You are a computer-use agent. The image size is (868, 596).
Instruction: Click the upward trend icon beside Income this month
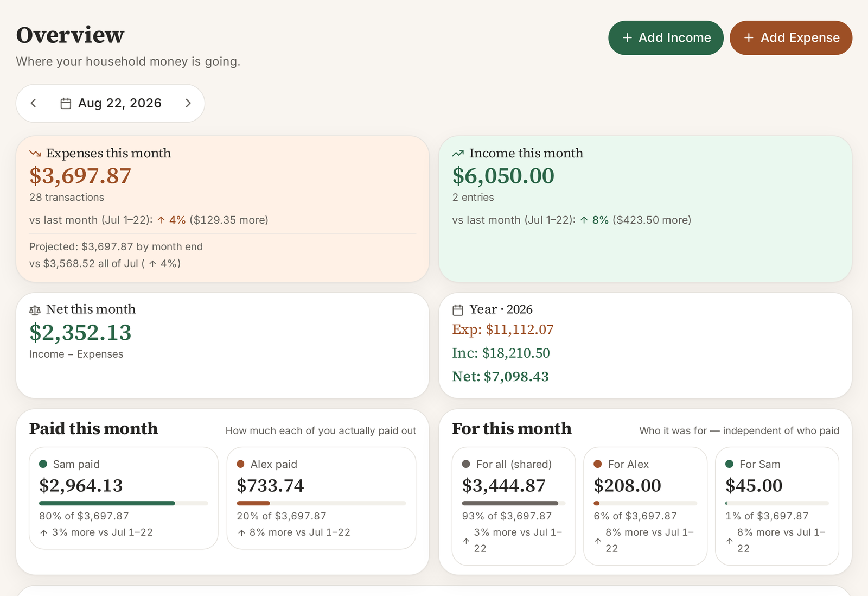(x=458, y=154)
